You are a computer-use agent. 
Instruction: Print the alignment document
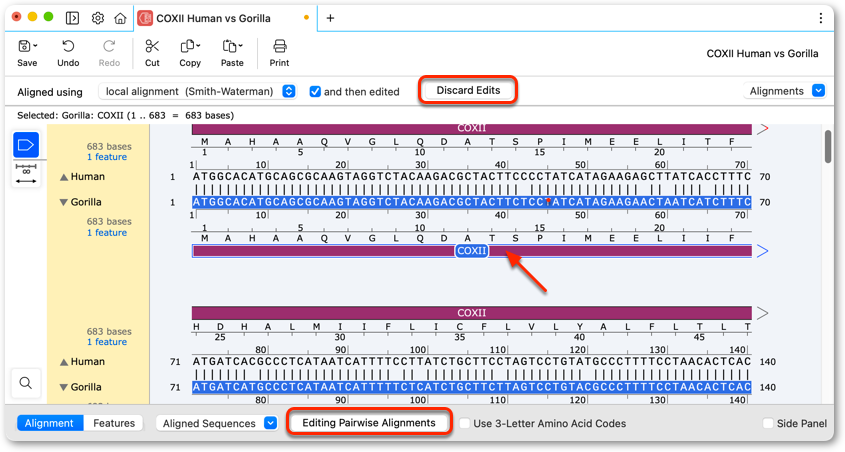tap(279, 53)
